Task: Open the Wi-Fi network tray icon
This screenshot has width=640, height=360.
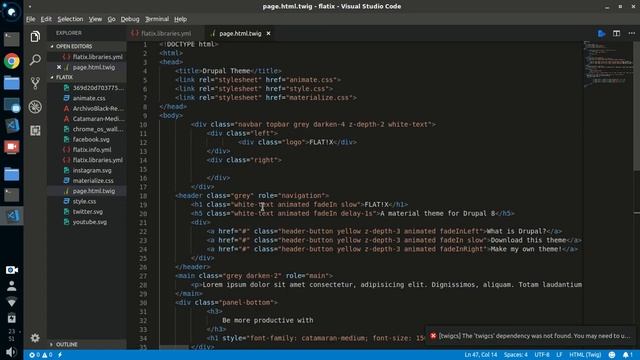Action: (11, 302)
